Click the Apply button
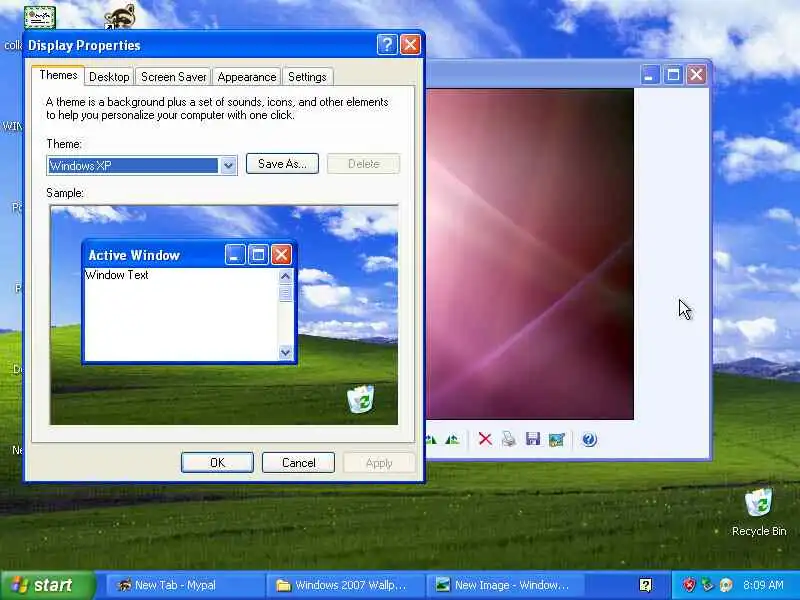This screenshot has height=600, width=800. click(x=379, y=463)
